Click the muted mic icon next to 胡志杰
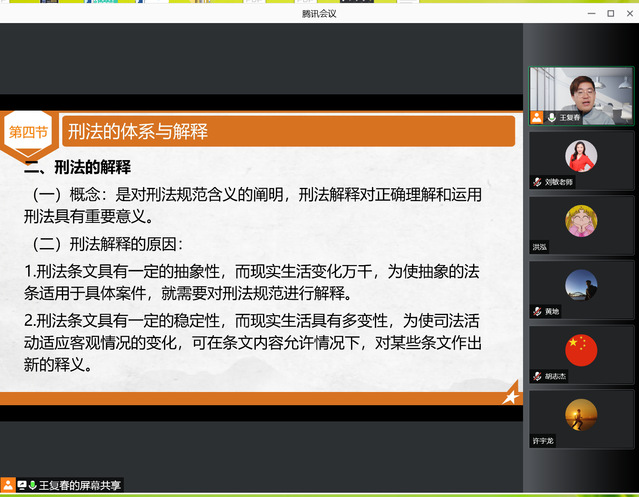639x497 pixels. 537,376
